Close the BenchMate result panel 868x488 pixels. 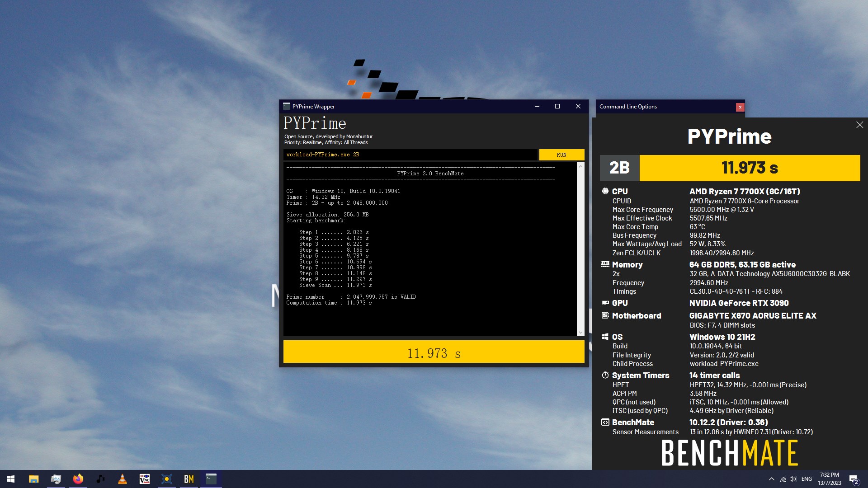tap(859, 125)
